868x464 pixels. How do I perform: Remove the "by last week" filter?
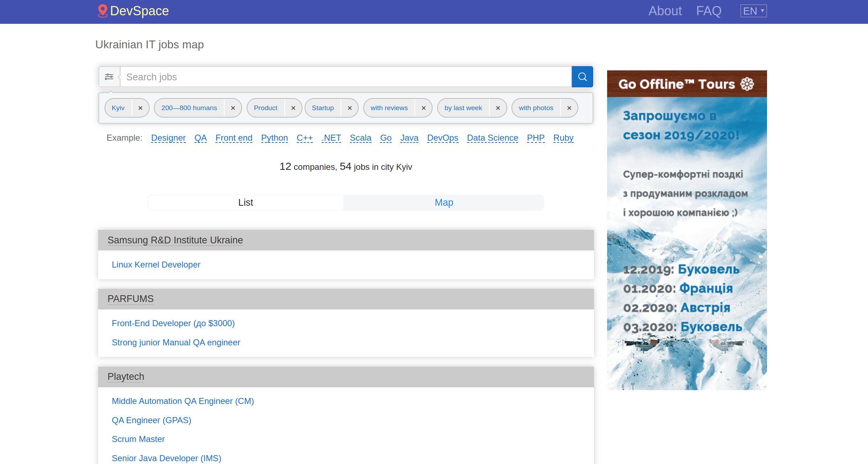(498, 108)
